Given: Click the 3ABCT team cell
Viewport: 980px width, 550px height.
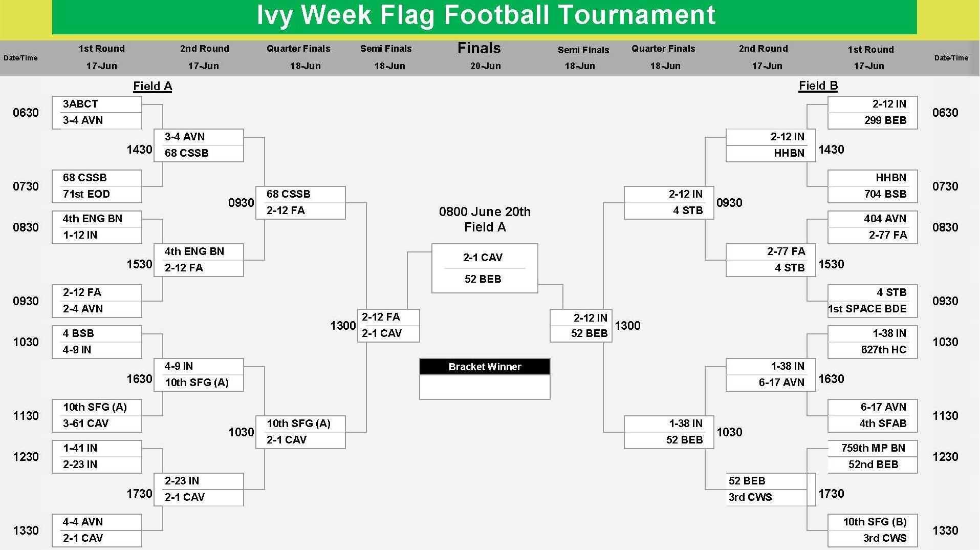Looking at the screenshot, I should 97,104.
